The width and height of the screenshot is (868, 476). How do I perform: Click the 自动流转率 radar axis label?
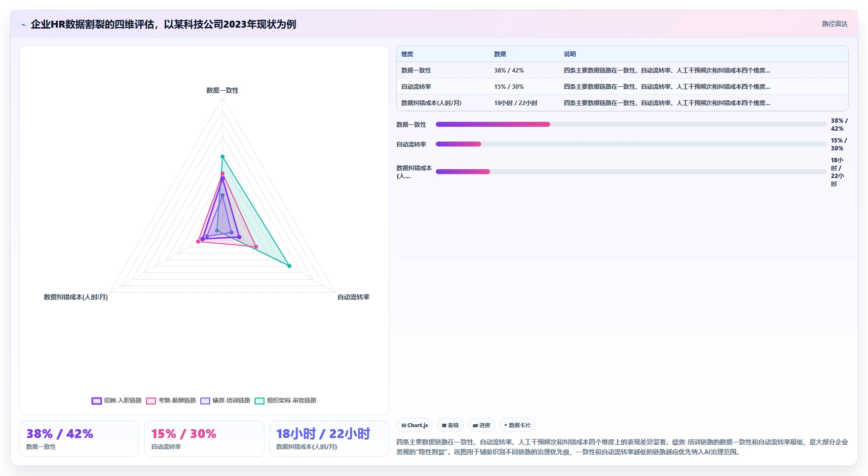tap(353, 297)
